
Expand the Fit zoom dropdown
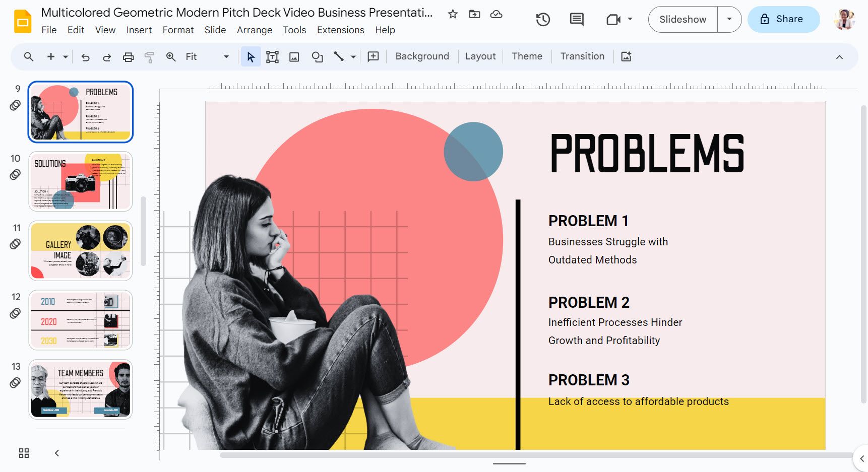[x=226, y=57]
